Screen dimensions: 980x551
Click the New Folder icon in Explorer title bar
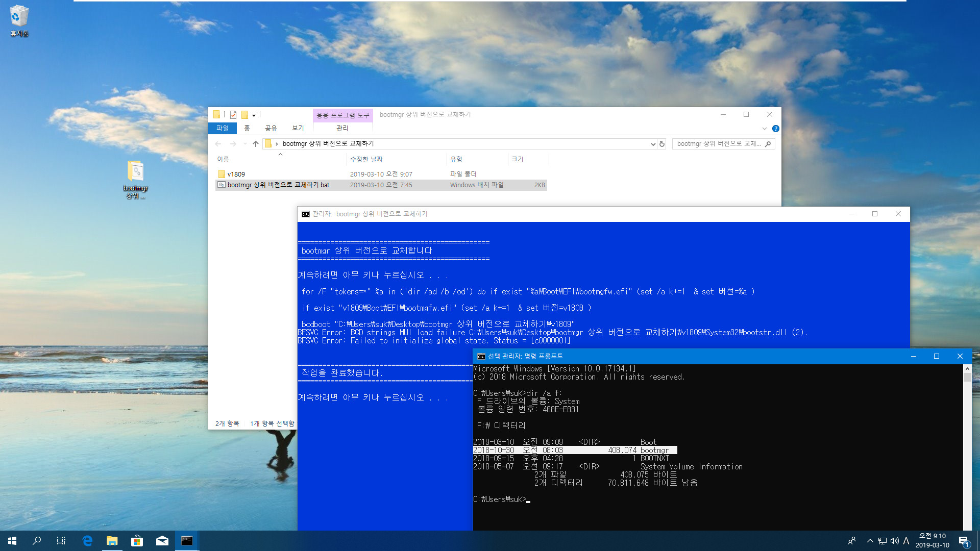[244, 115]
